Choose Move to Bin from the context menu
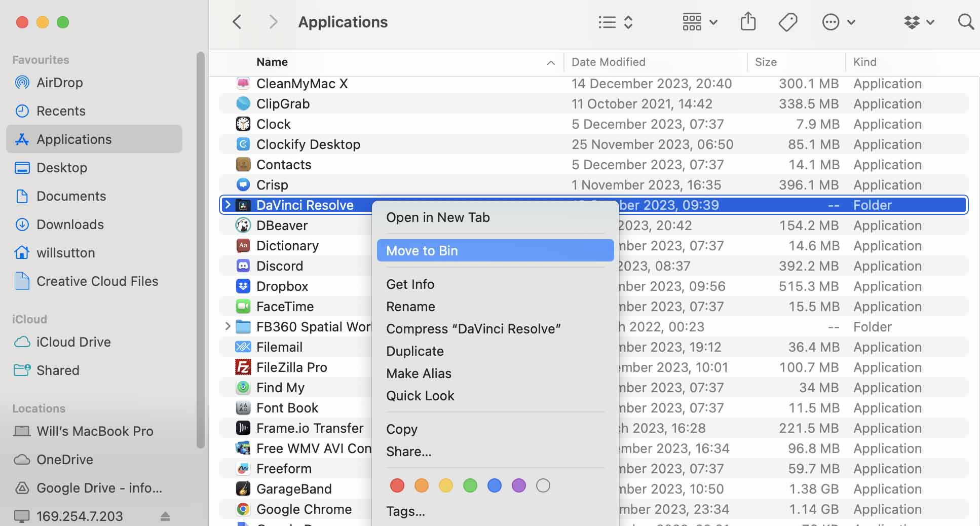Image resolution: width=980 pixels, height=526 pixels. click(421, 250)
